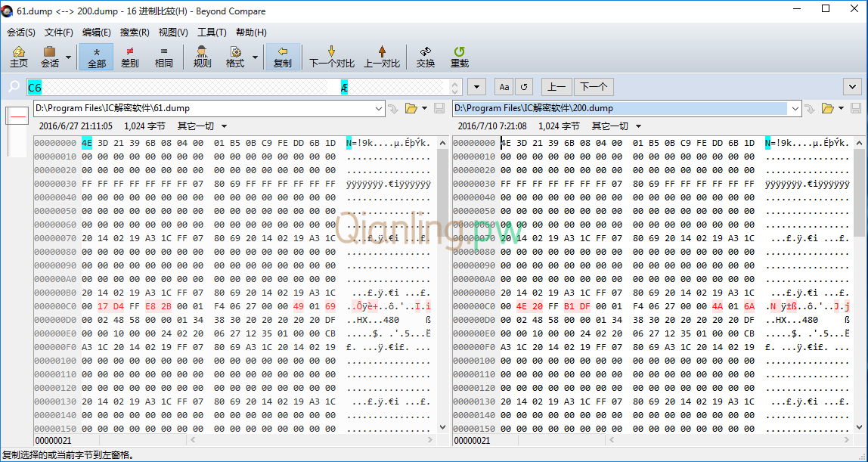Toggle case-sensitive Aa search option
Viewport: 868px width, 462px height.
pyautogui.click(x=504, y=87)
